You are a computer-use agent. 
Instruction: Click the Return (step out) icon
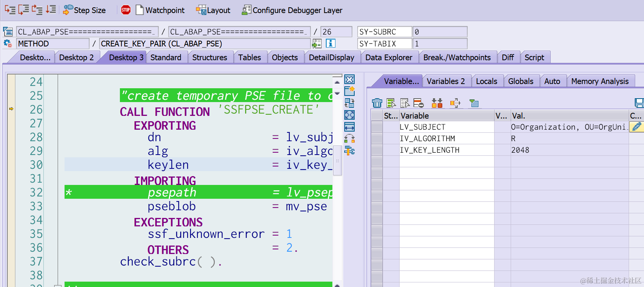[x=37, y=10]
